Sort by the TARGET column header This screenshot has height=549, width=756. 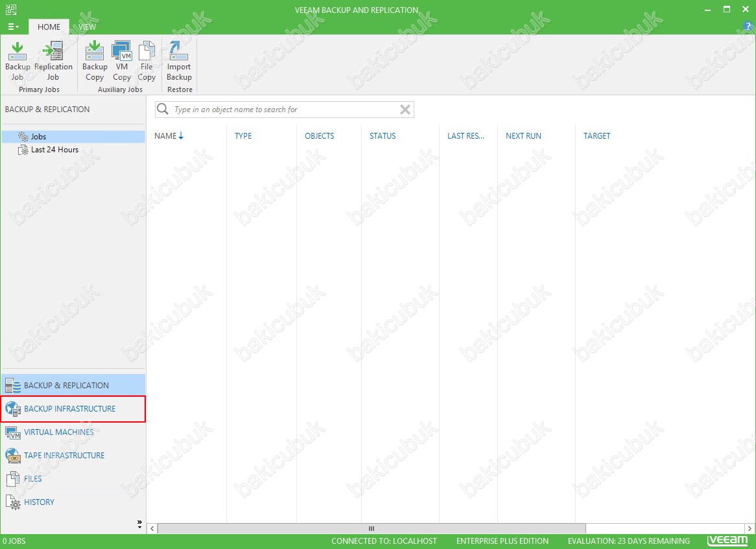click(597, 136)
